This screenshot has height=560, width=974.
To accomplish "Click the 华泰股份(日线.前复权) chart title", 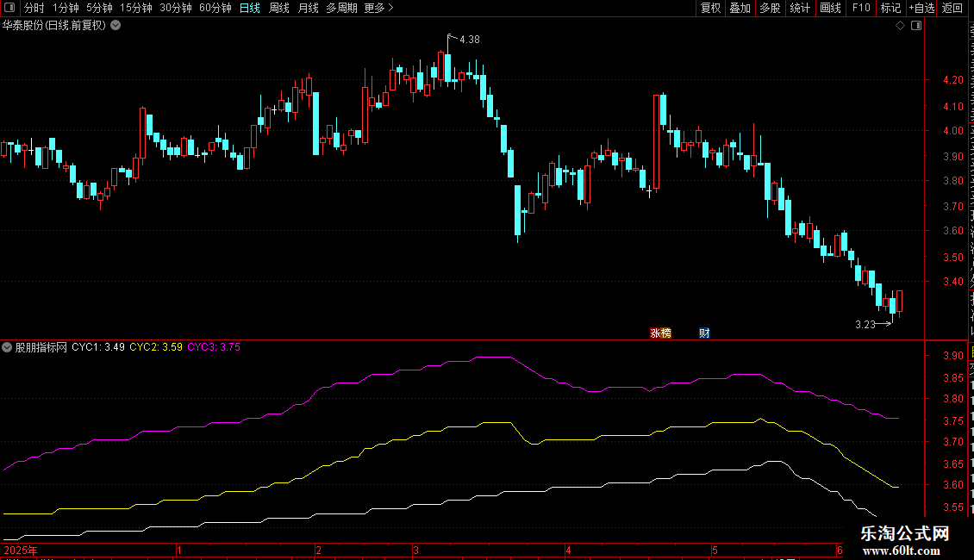I will tap(54, 26).
